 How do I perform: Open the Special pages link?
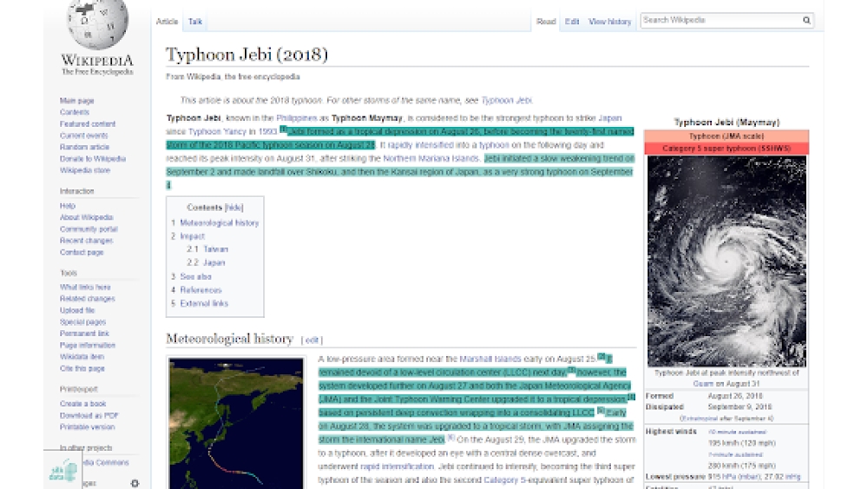82,322
